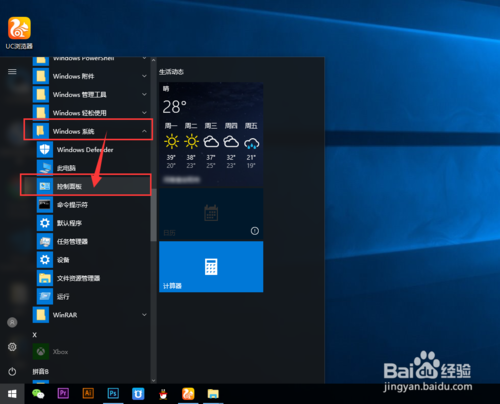
Task: Click scroll-down arrow of app list
Action: tap(153, 380)
